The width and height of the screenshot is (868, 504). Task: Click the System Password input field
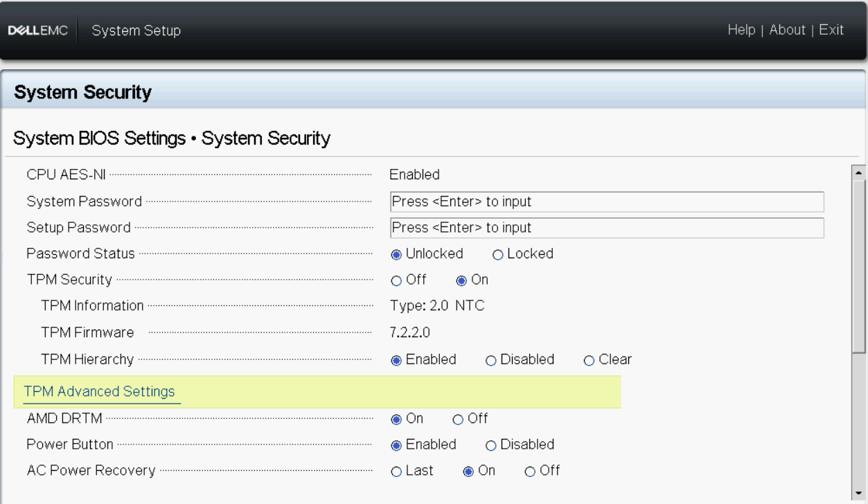coord(607,201)
